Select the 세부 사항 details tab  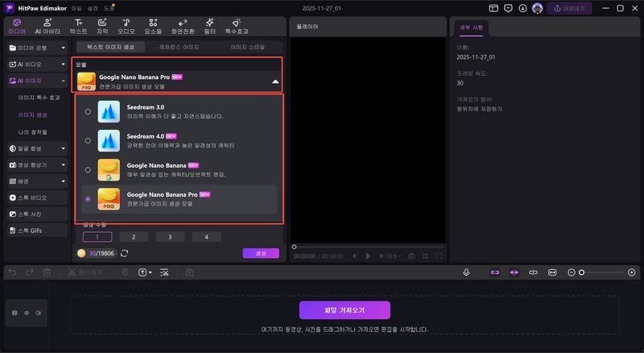(471, 27)
